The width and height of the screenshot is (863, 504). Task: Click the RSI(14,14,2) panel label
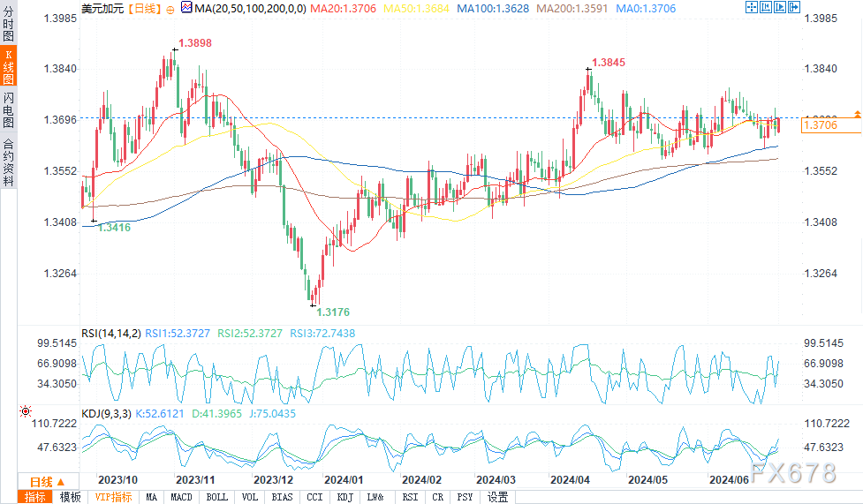click(x=111, y=334)
